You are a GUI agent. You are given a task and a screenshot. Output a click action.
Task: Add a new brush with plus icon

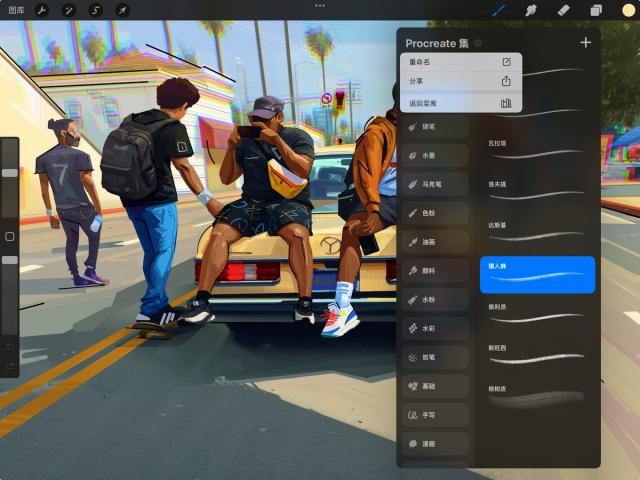(586, 42)
